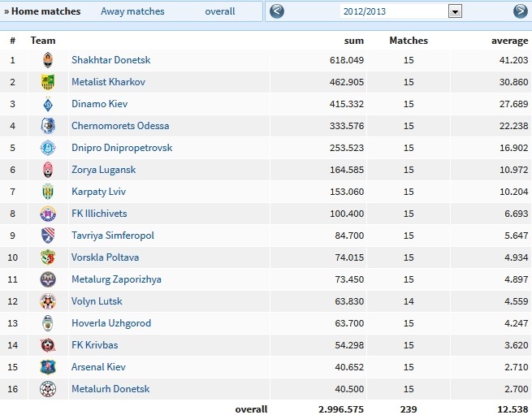
Task: Click the overall average 12.538
Action: point(513,409)
